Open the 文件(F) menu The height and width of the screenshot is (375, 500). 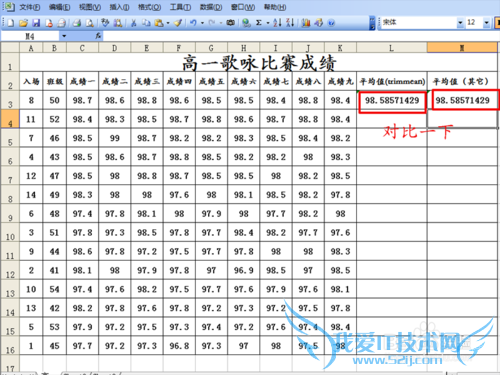click(30, 7)
